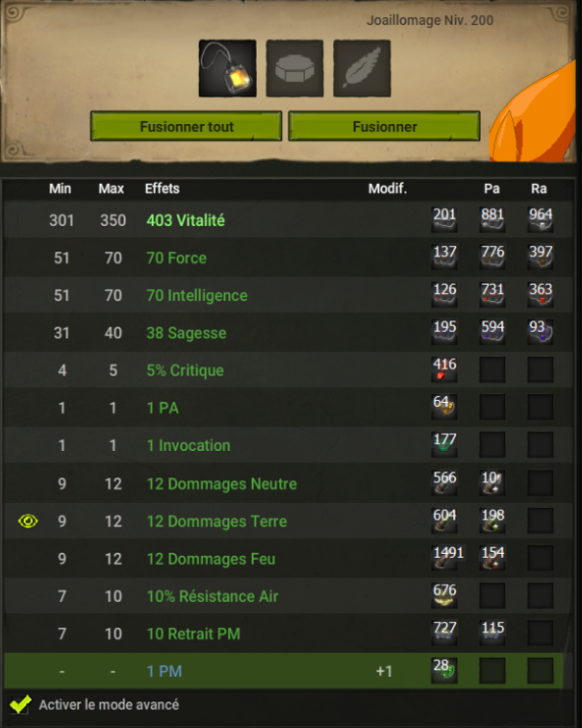Screen dimensions: 582x728
Task: Select the 201 Vitalité rune
Action: point(444,219)
